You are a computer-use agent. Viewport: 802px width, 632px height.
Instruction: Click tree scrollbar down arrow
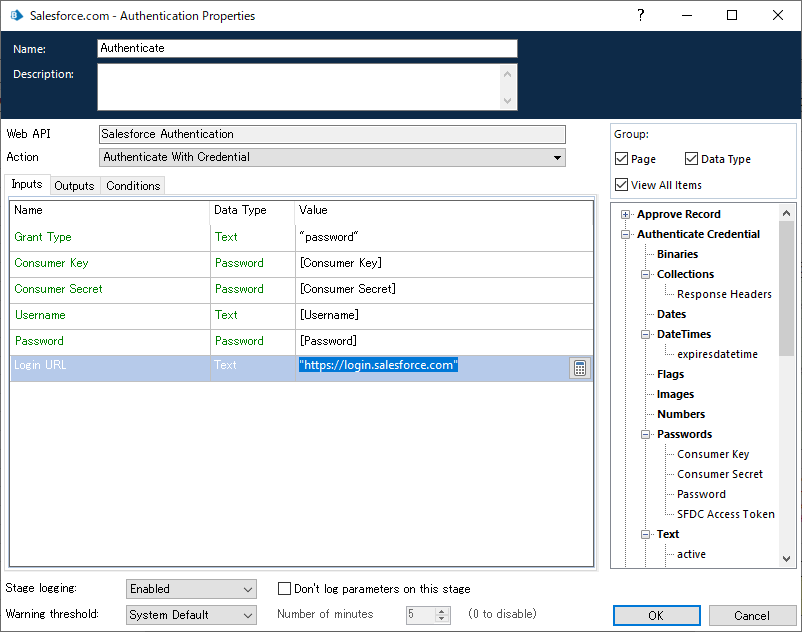pyautogui.click(x=786, y=559)
